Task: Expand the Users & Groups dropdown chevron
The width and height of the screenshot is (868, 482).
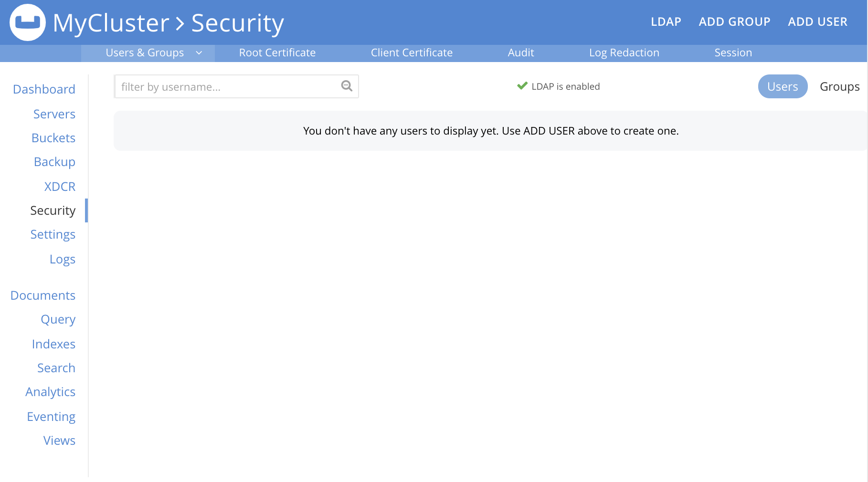Action: 199,53
